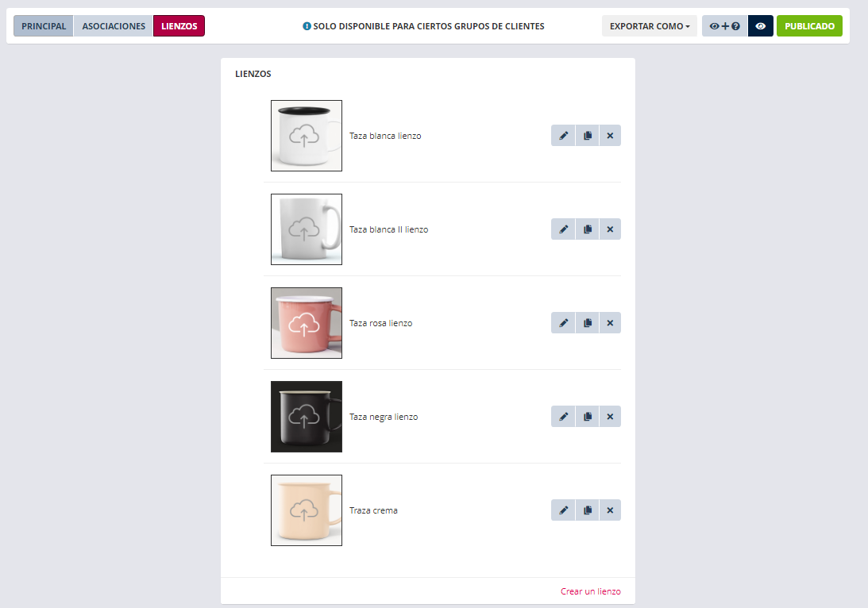Image resolution: width=868 pixels, height=608 pixels.
Task: Click the Crear un lienzo link
Action: tap(590, 591)
